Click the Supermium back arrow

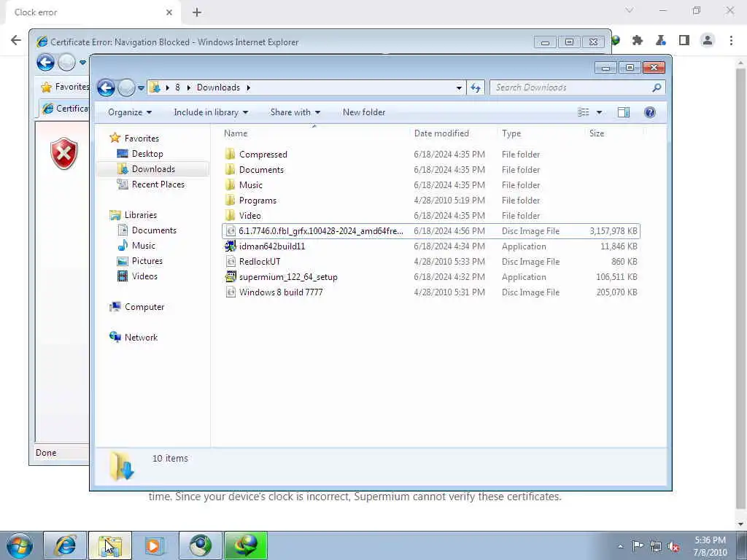point(16,40)
